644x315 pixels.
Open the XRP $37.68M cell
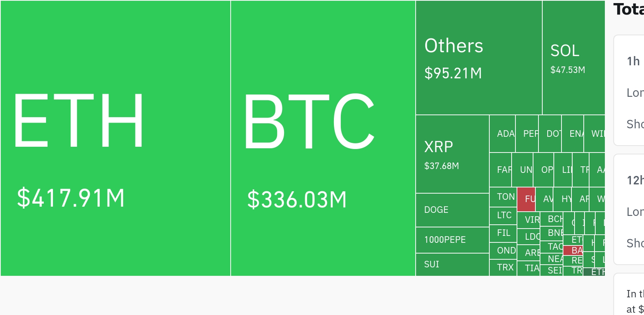point(452,154)
